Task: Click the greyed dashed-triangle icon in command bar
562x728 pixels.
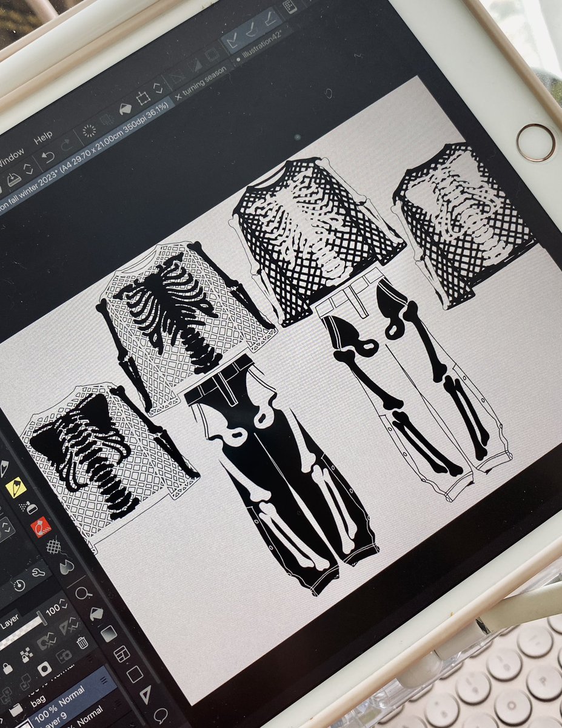Action: point(177,78)
